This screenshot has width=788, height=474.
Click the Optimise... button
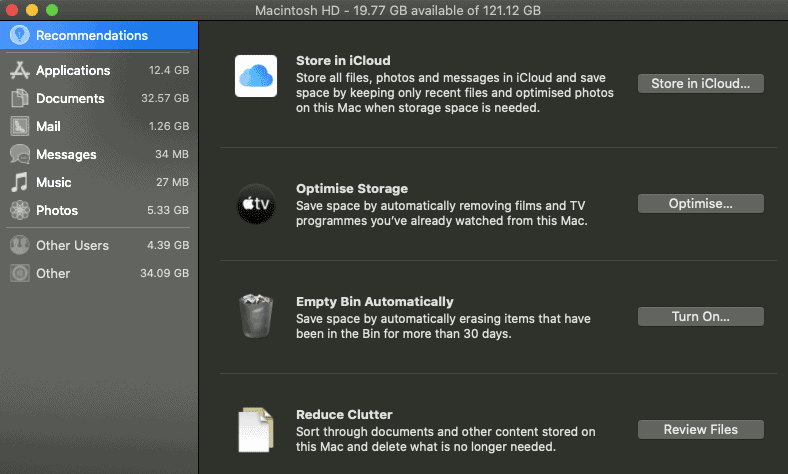point(701,204)
